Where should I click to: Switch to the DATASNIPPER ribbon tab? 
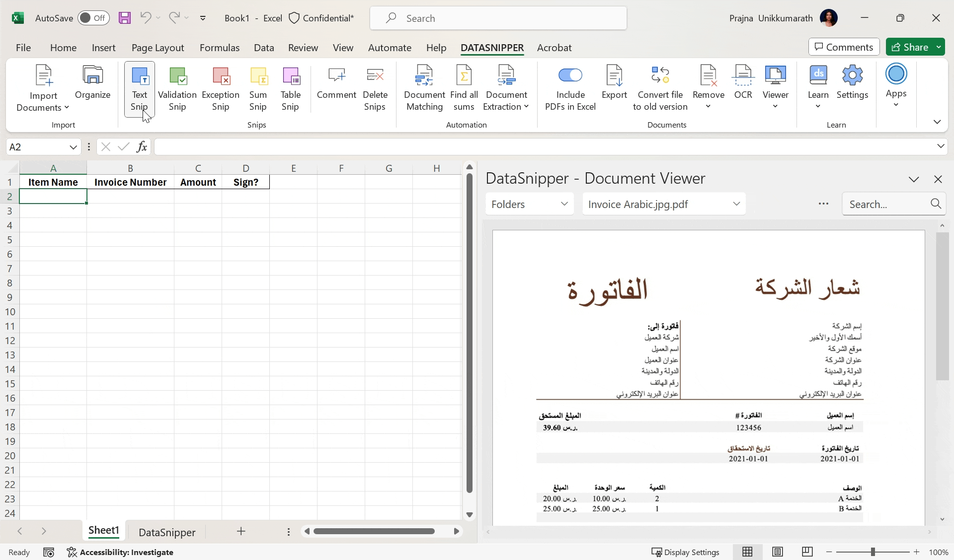coord(492,48)
